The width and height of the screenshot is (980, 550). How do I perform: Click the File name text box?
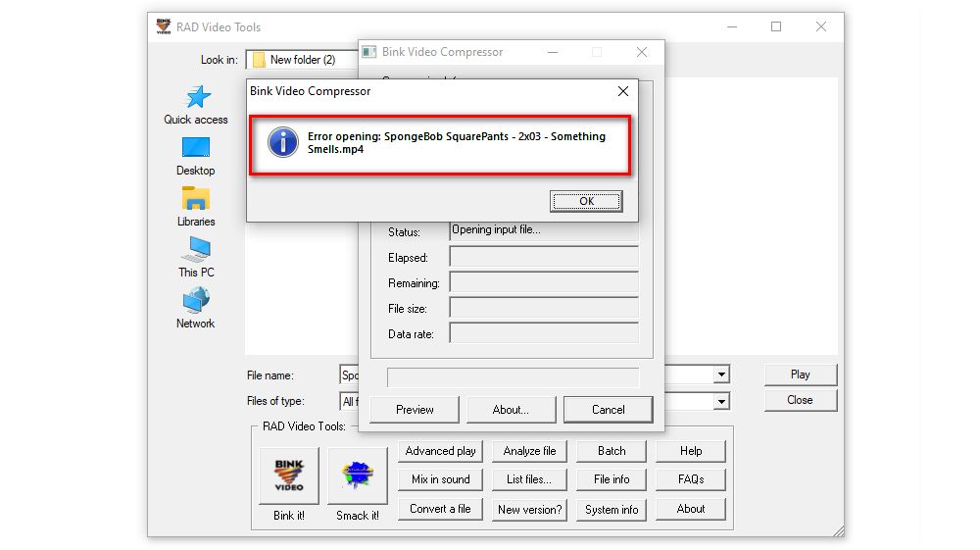(350, 375)
